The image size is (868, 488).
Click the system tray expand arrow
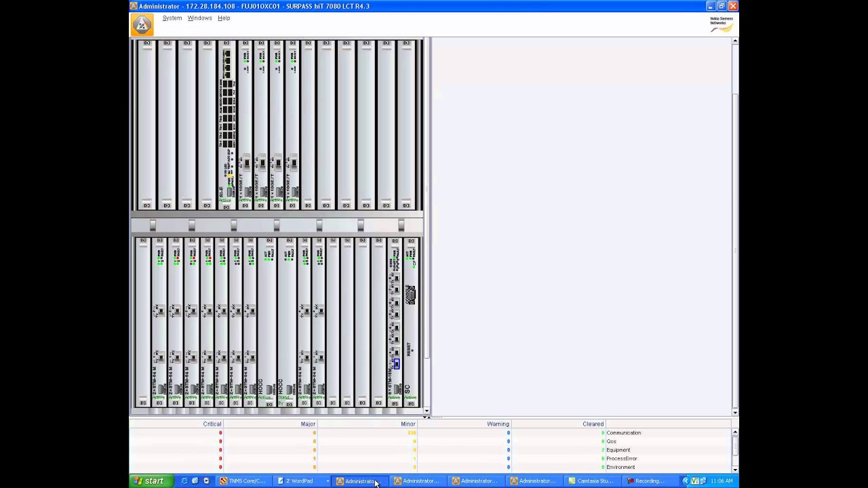(685, 481)
